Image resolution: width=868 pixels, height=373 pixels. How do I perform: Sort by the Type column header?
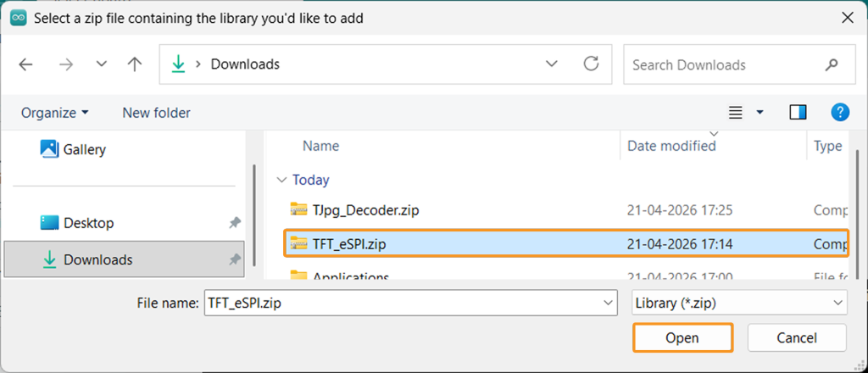click(828, 146)
